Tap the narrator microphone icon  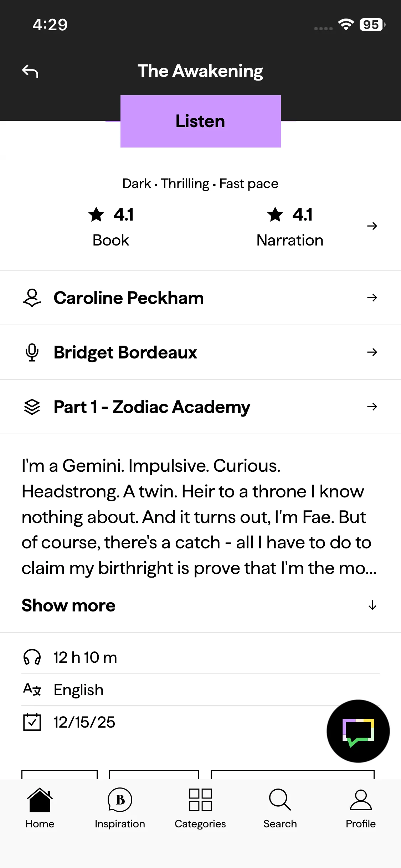point(32,352)
